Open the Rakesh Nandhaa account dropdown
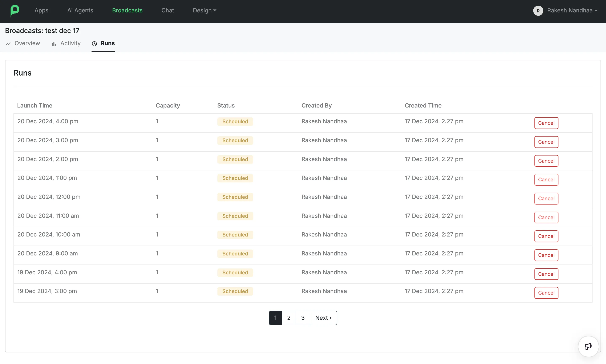Screen dimensions: 606x364 [572, 10]
